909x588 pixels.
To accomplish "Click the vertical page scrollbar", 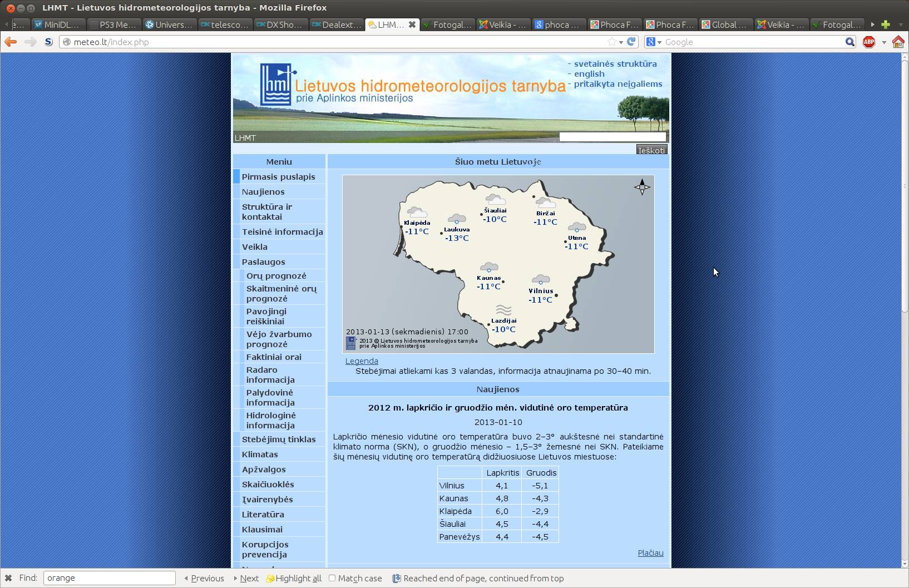I will click(x=905, y=223).
